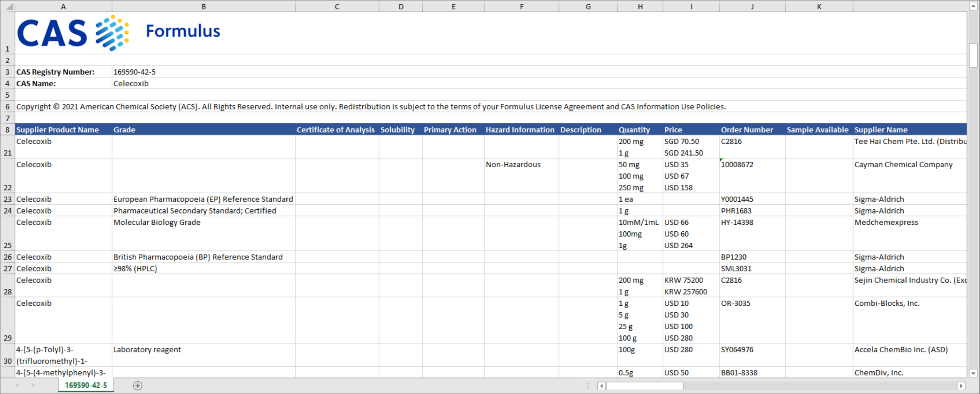Open the 169590-42-5 sheet tab
Screen dimensions: 980x394
pos(86,385)
